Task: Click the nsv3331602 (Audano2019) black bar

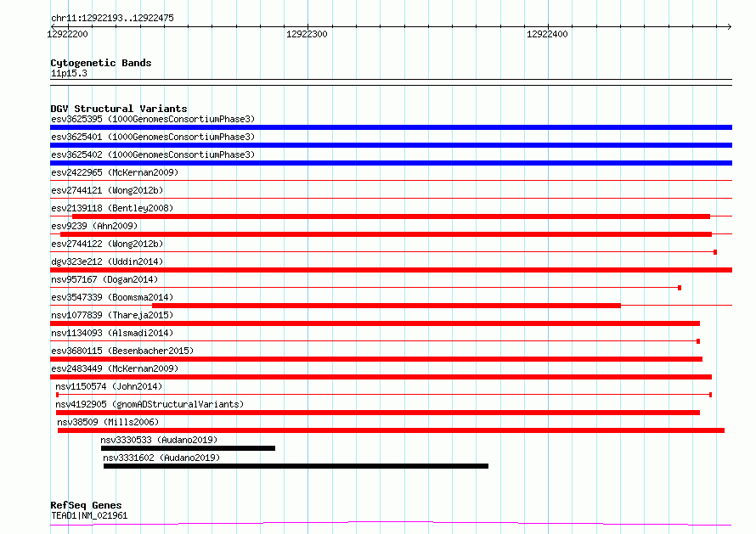Action: 296,466
